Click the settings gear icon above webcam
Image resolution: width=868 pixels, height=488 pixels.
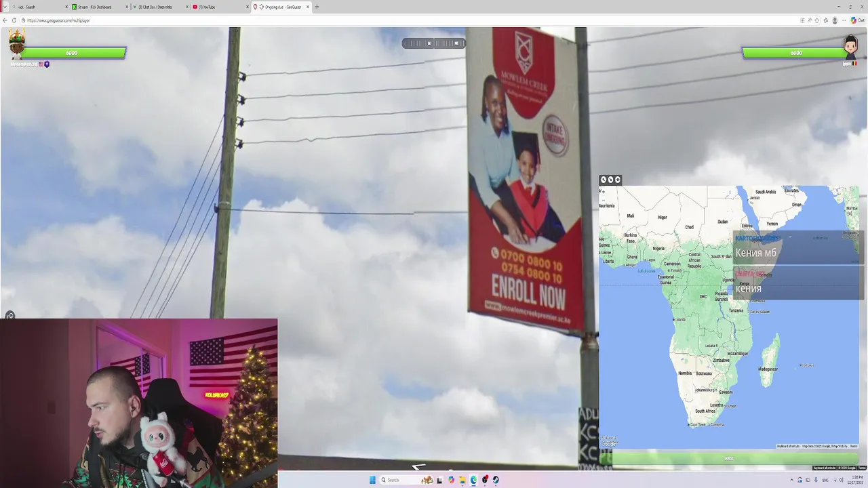[x=9, y=316]
